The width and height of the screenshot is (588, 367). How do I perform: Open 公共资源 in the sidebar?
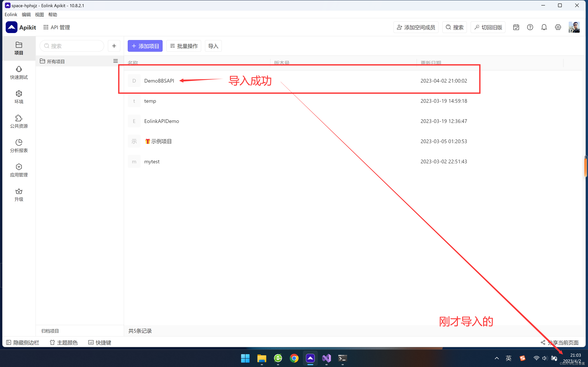19,122
